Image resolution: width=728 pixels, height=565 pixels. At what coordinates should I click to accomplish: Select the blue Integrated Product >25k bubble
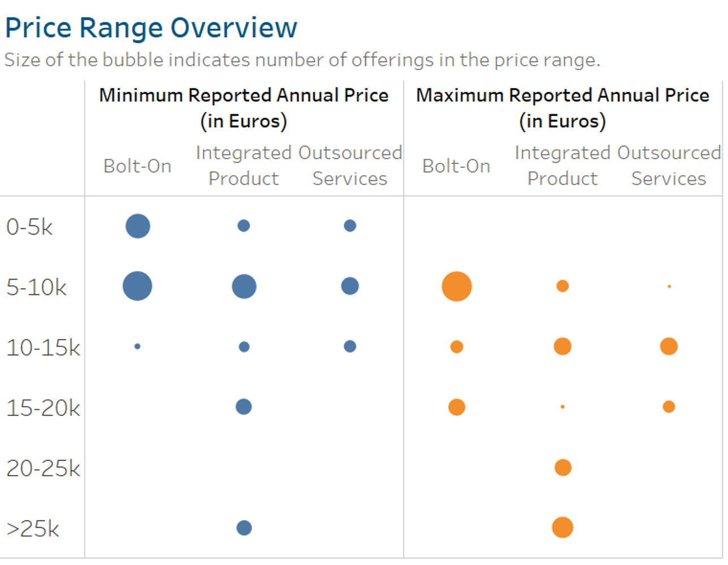click(244, 528)
